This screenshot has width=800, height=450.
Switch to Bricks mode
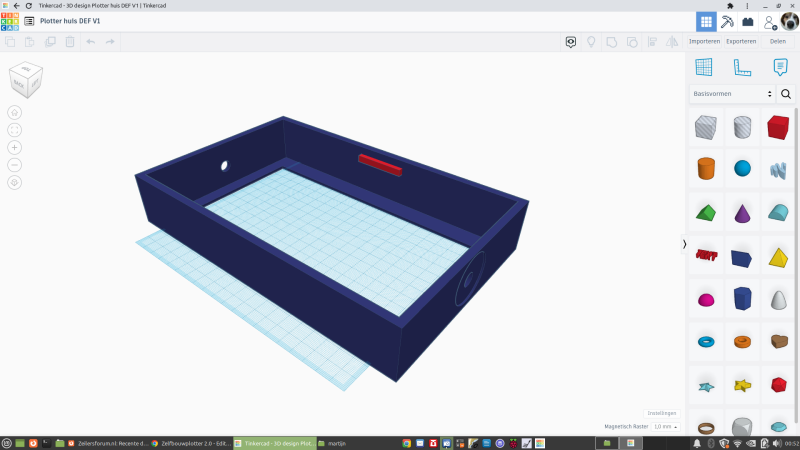pyautogui.click(x=747, y=21)
